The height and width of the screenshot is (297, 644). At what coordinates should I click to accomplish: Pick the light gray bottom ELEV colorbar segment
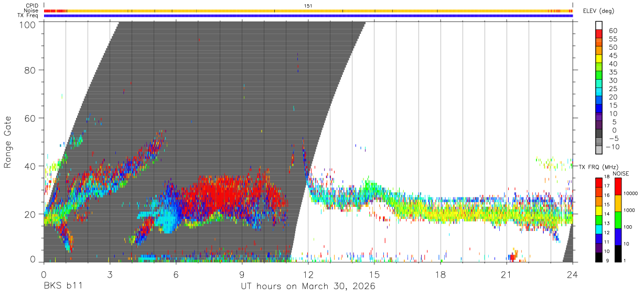tap(599, 151)
